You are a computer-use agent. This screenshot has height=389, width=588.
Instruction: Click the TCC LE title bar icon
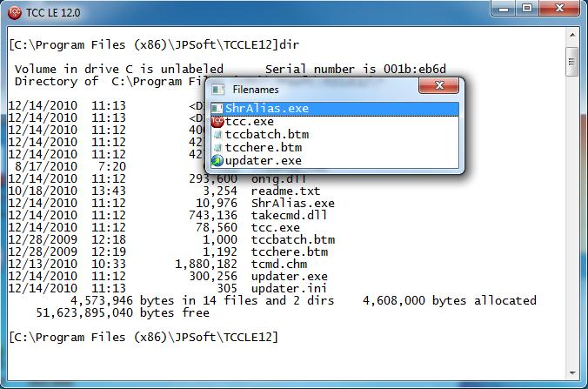pyautogui.click(x=15, y=13)
